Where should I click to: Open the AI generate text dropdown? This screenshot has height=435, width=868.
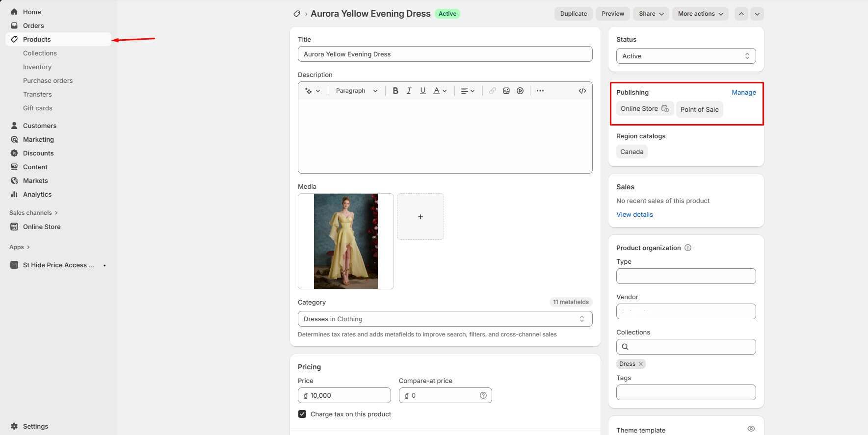tap(313, 91)
